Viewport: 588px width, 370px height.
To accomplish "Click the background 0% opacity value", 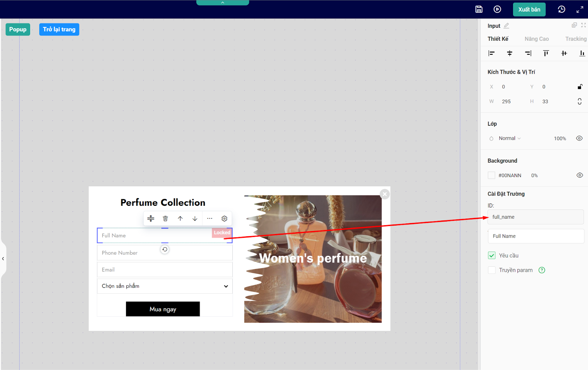I will coord(534,175).
